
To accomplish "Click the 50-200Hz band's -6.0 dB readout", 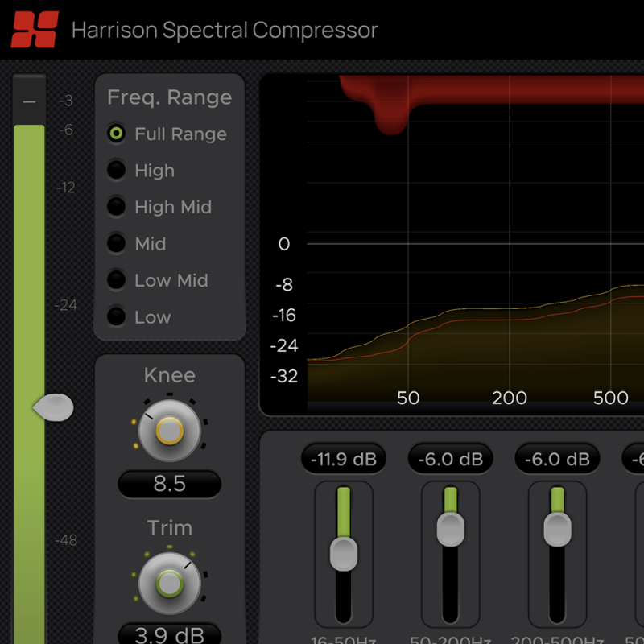I will [450, 459].
